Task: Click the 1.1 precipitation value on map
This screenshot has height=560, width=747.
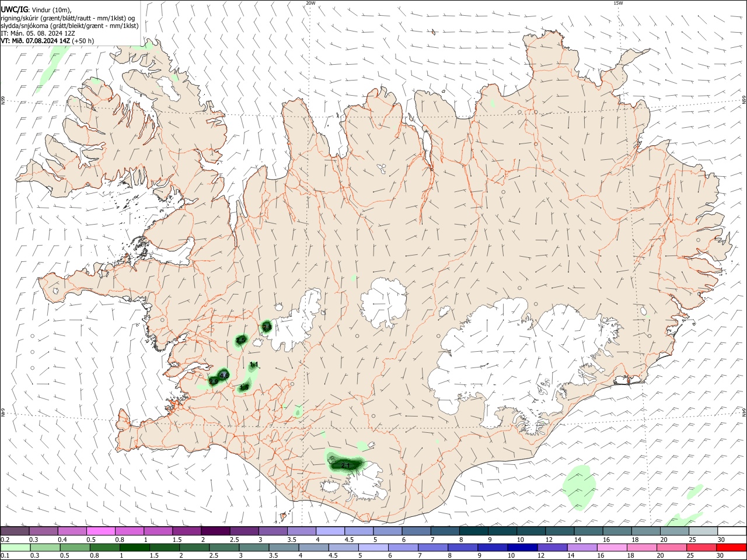Action: [x=254, y=365]
